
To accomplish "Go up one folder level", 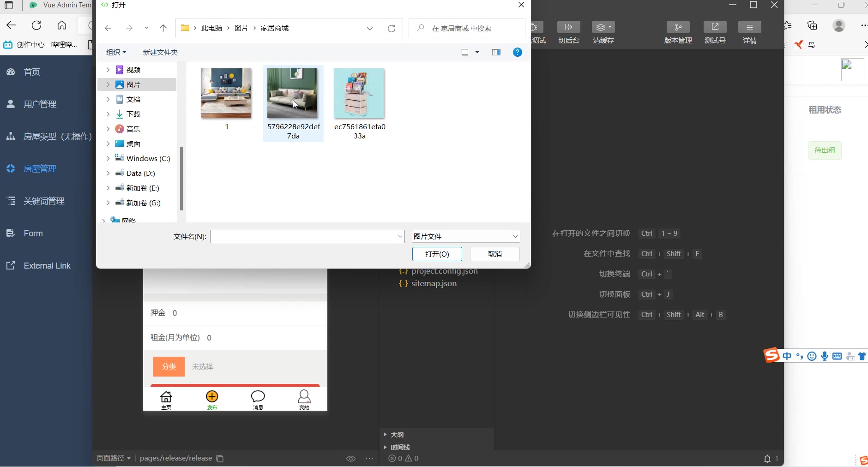I will point(163,28).
